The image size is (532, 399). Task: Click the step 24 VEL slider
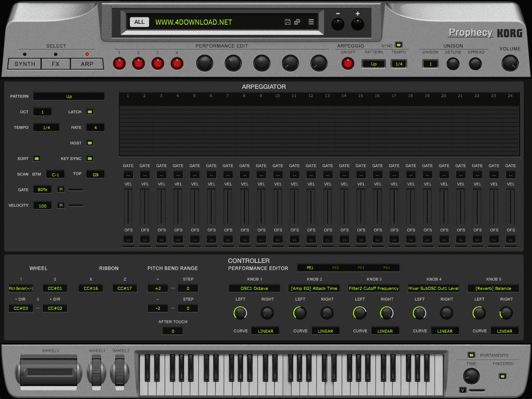tap(510, 207)
